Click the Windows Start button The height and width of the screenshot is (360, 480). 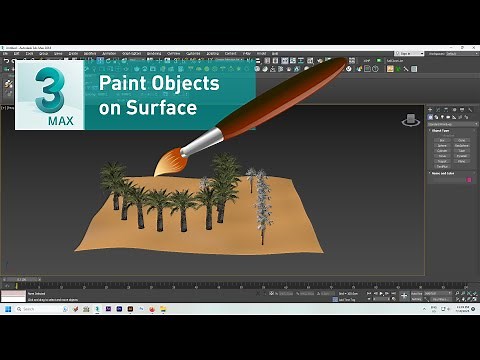pos(8,309)
